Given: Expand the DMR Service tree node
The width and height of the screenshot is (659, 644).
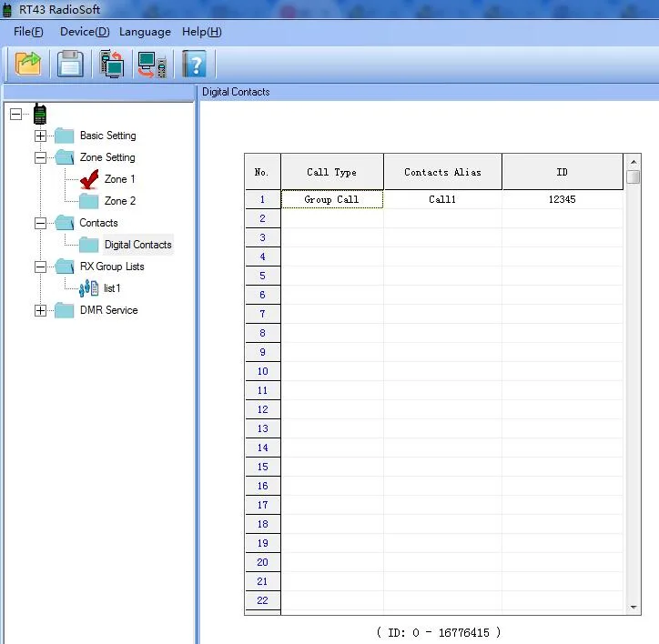Looking at the screenshot, I should click(40, 310).
